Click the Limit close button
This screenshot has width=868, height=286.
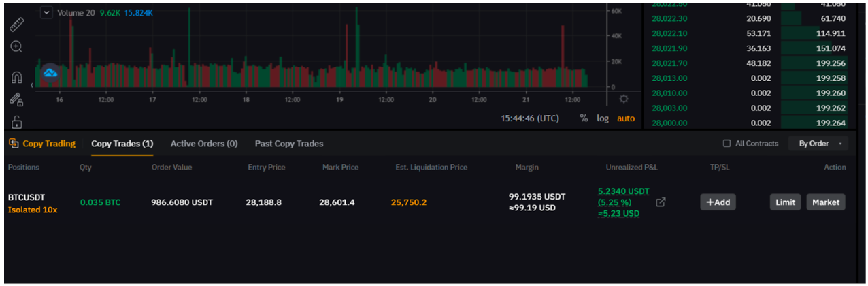[x=786, y=202]
